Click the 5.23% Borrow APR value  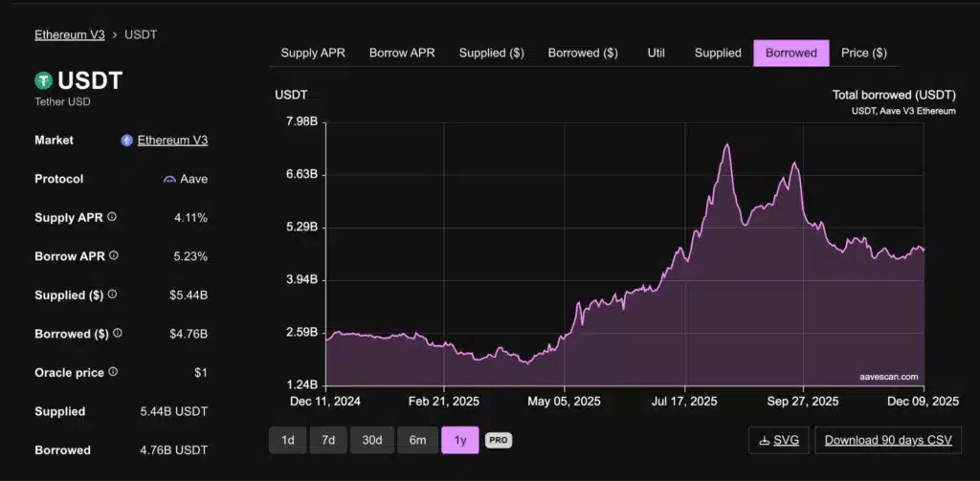(x=190, y=256)
